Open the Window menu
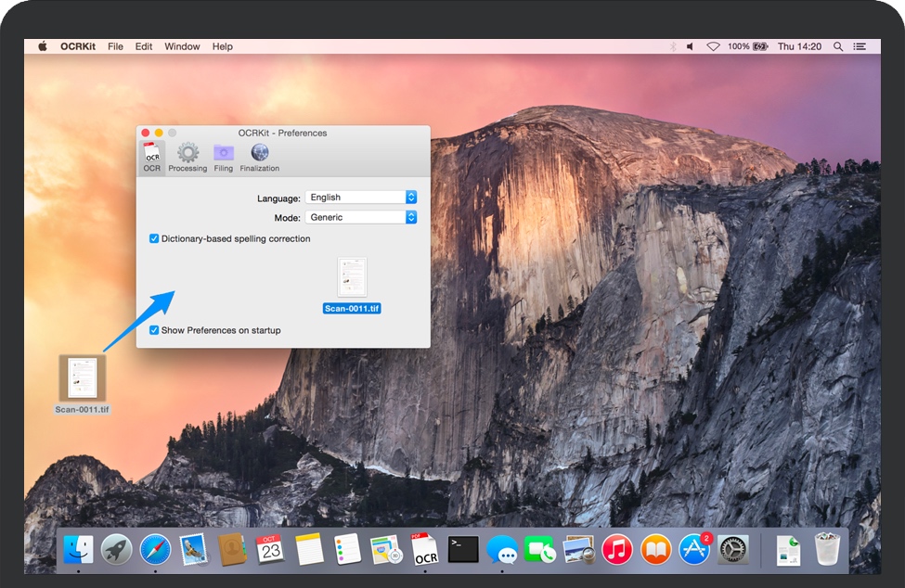The height and width of the screenshot is (588, 905). [x=182, y=46]
